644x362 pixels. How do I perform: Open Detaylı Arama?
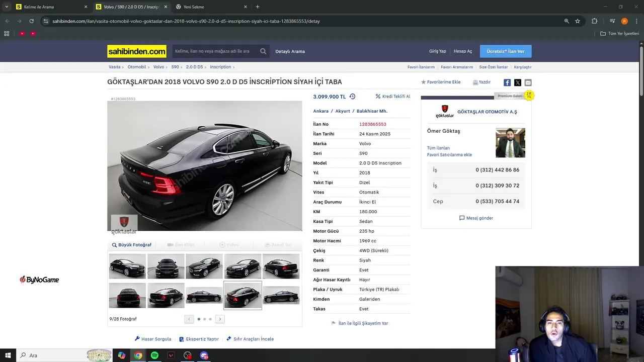[x=290, y=51]
